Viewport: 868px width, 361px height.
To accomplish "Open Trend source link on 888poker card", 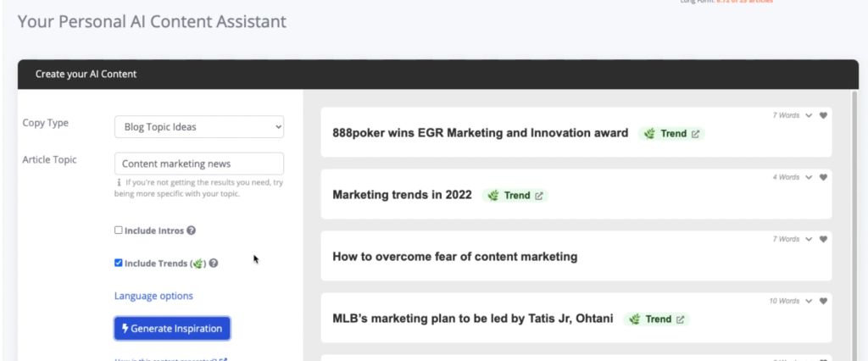I will tap(696, 133).
